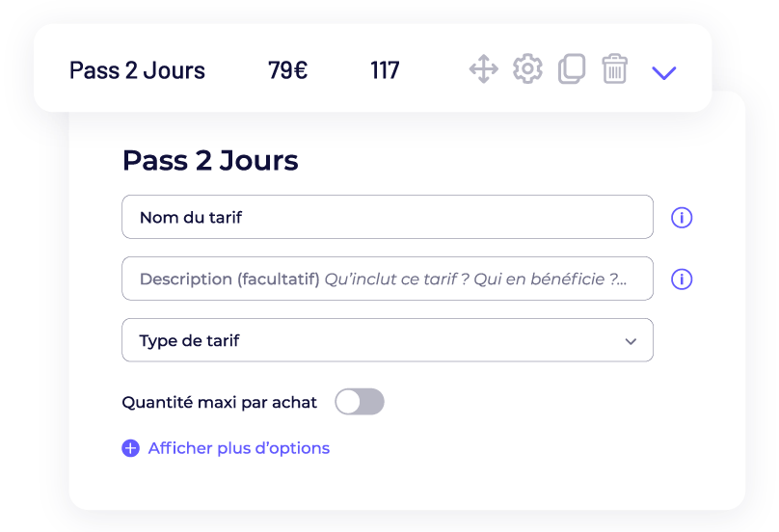
Task: Click the small arrow inside Type de tarif
Action: [631, 341]
